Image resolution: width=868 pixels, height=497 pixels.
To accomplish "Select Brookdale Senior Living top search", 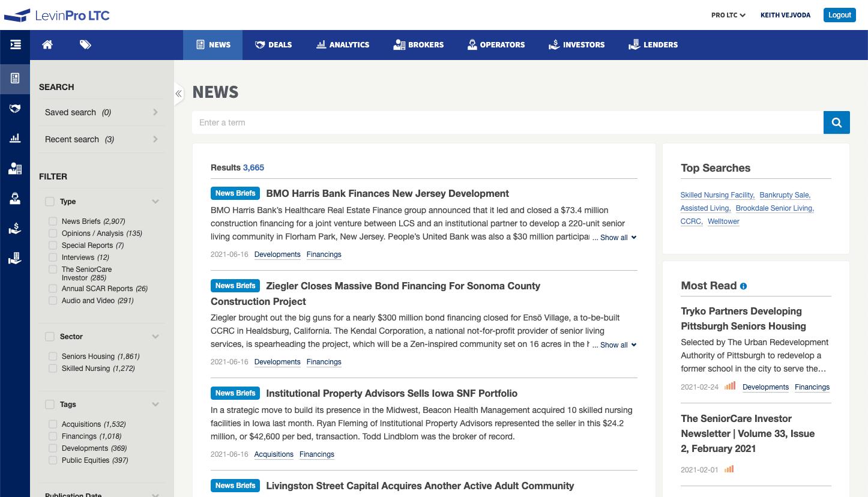I will click(x=775, y=208).
